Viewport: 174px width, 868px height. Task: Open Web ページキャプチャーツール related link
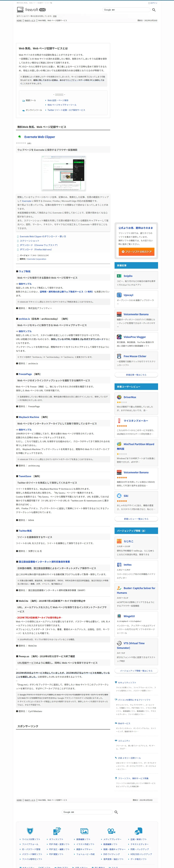click(62, 105)
